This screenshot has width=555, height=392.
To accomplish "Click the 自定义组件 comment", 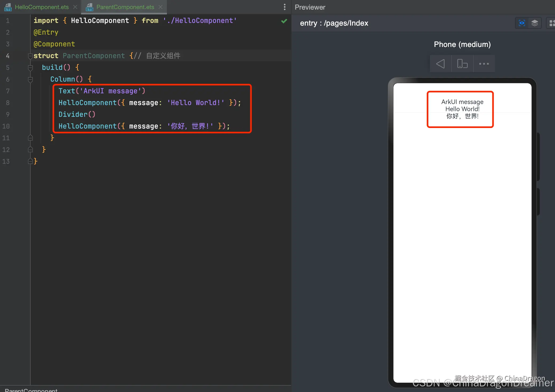I will tap(163, 56).
